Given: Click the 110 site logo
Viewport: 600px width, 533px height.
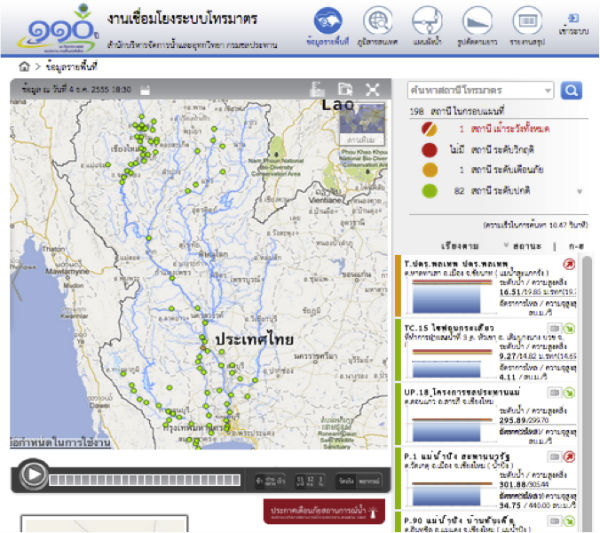Looking at the screenshot, I should click(57, 30).
